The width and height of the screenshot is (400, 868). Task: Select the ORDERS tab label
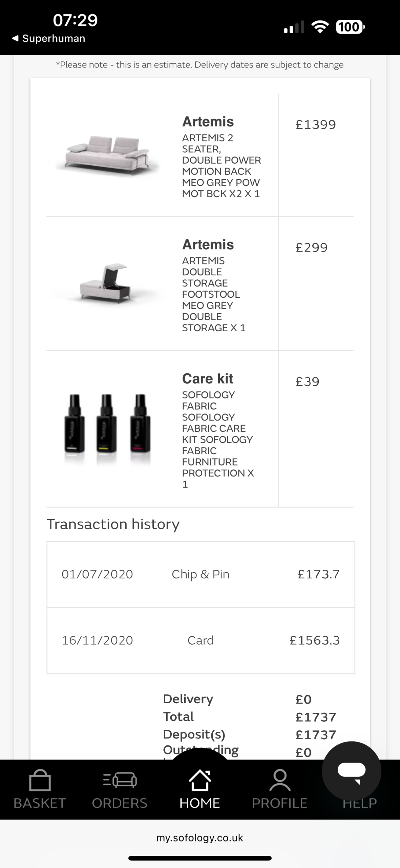[120, 803]
